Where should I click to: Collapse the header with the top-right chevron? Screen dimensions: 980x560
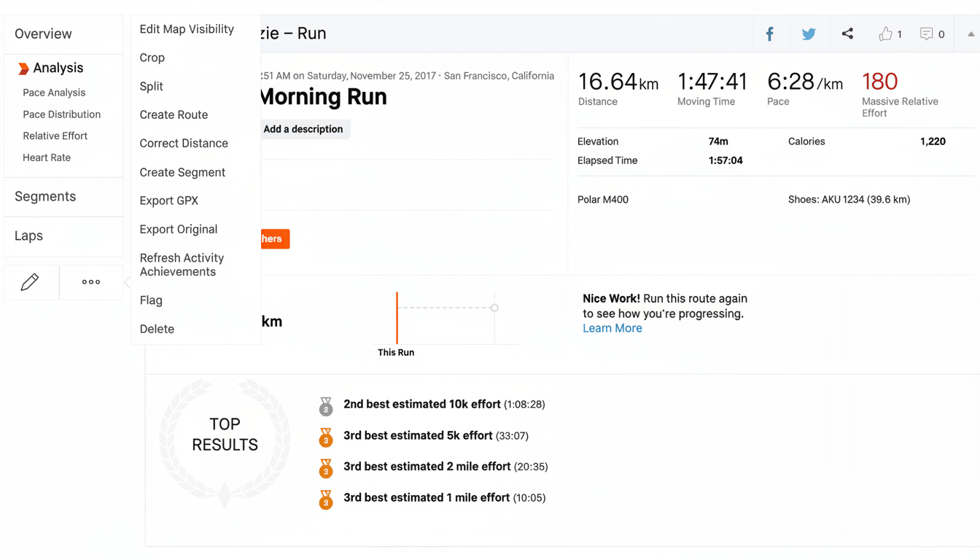[970, 34]
